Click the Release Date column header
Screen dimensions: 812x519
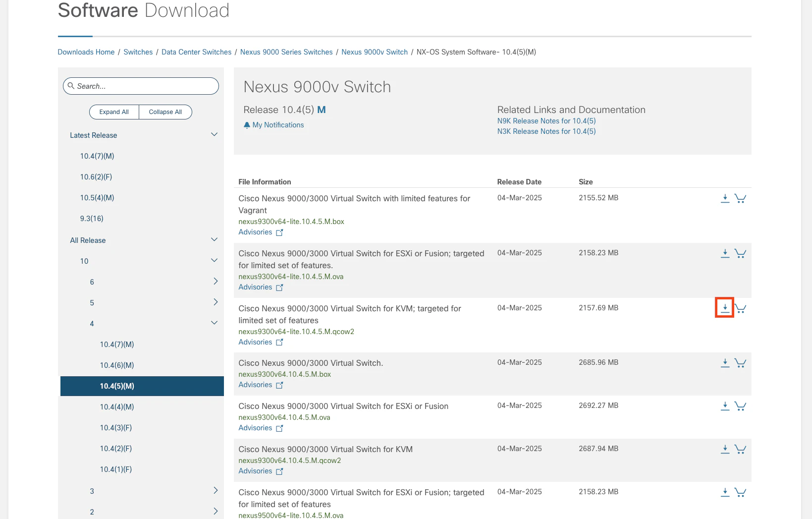519,182
